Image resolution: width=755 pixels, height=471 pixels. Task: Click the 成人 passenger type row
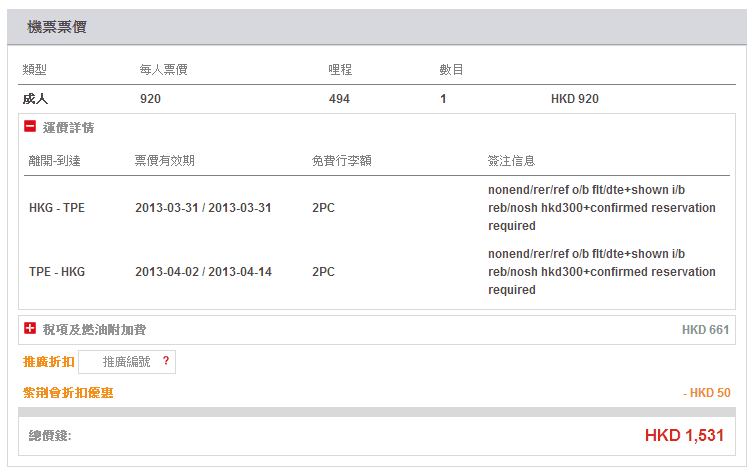pos(36,99)
